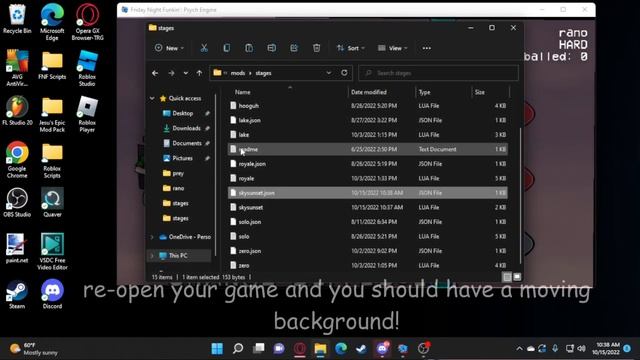Click the Cut icon in Explorer toolbar
The height and width of the screenshot is (360, 640).
tap(204, 48)
